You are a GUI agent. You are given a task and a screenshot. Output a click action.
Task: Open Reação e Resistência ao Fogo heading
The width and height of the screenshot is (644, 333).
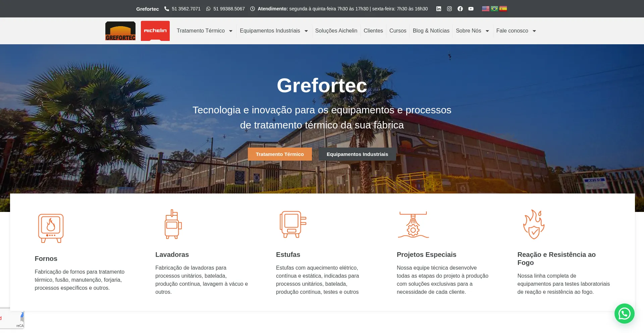[x=556, y=259]
